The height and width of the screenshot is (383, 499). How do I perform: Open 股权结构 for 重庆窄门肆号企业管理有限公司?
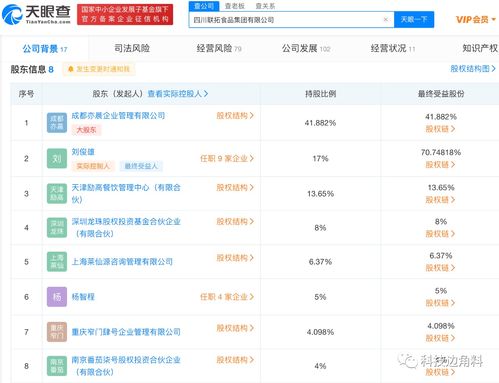tap(235, 328)
